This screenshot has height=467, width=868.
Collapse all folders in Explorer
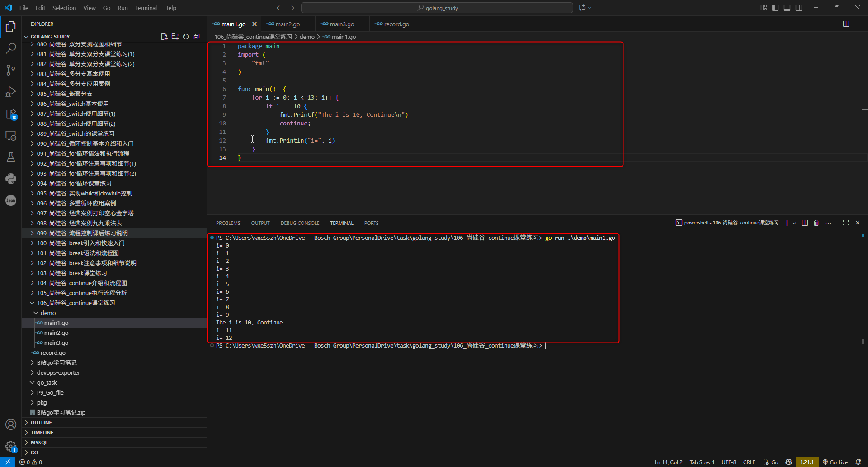[x=197, y=37]
